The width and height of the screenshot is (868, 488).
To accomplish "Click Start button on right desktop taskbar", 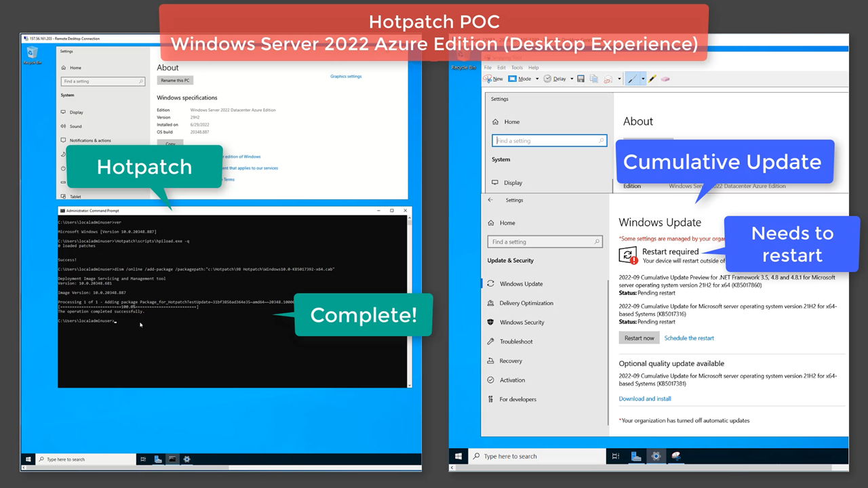I will coord(459,456).
